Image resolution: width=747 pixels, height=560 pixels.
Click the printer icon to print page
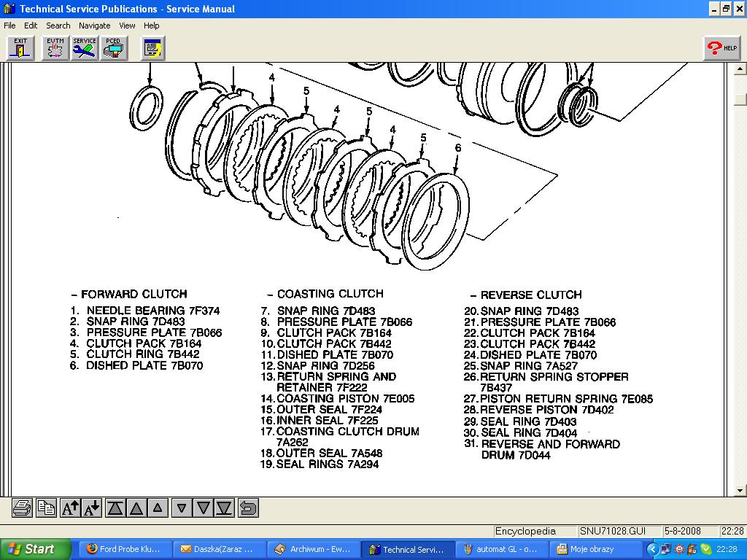tap(22, 507)
